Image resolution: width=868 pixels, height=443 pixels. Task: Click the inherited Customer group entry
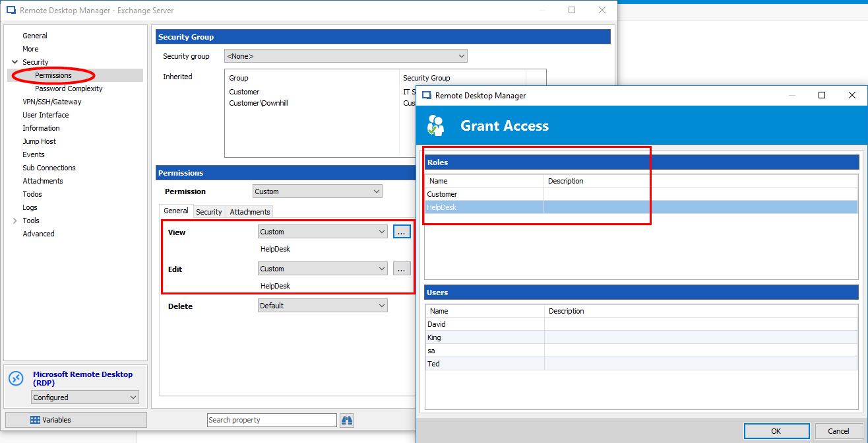click(x=244, y=92)
